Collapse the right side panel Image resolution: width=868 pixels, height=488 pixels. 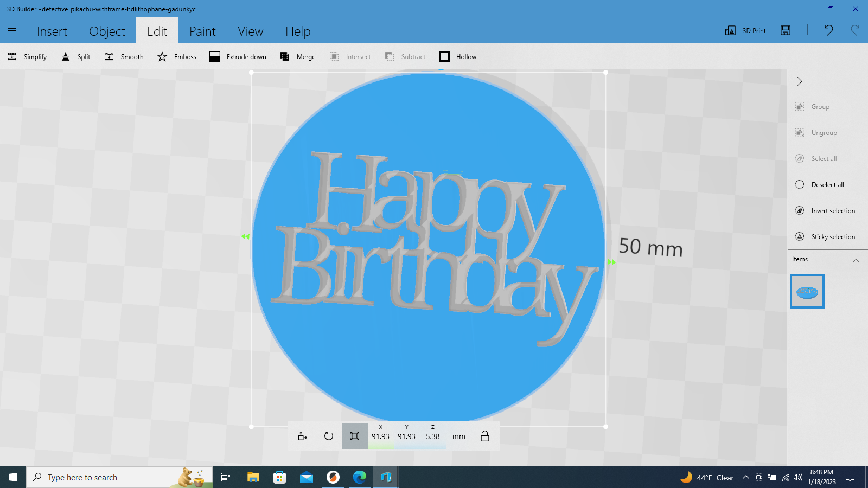tap(800, 81)
